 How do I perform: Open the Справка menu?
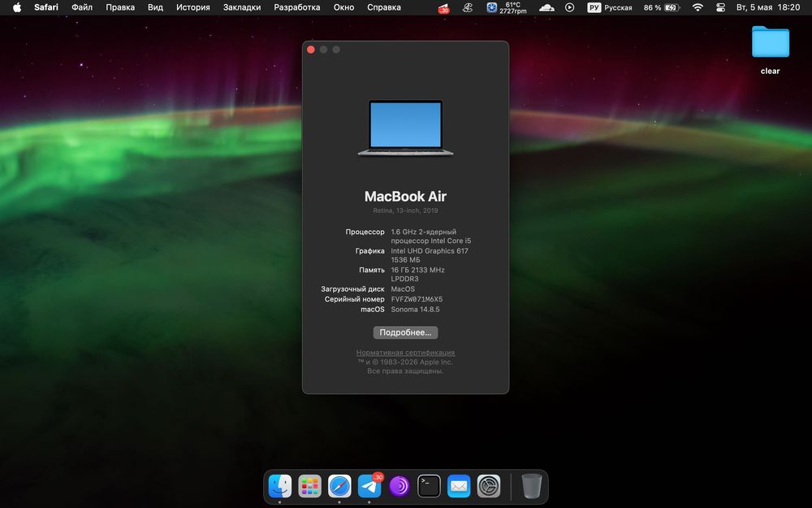coord(384,7)
